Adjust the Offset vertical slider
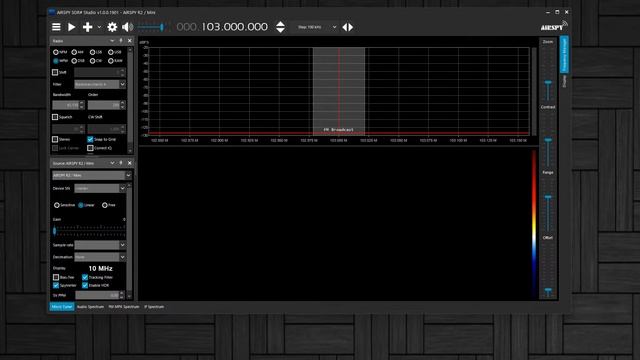Viewport: 640px width, 360px height. (x=548, y=269)
